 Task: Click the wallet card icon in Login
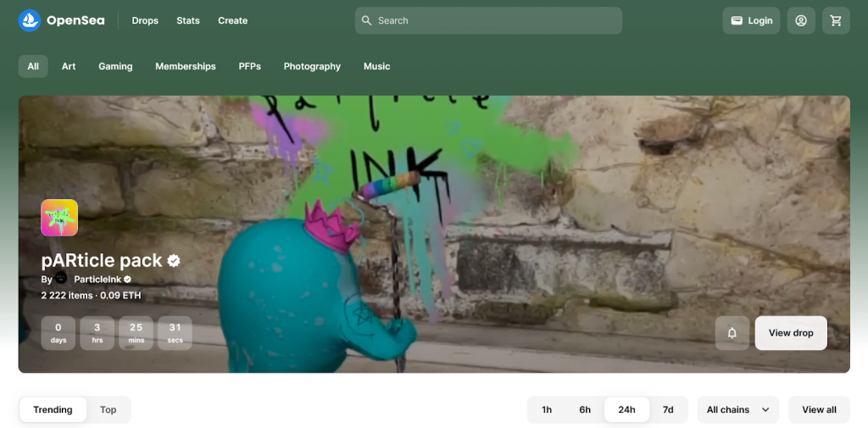coord(737,20)
